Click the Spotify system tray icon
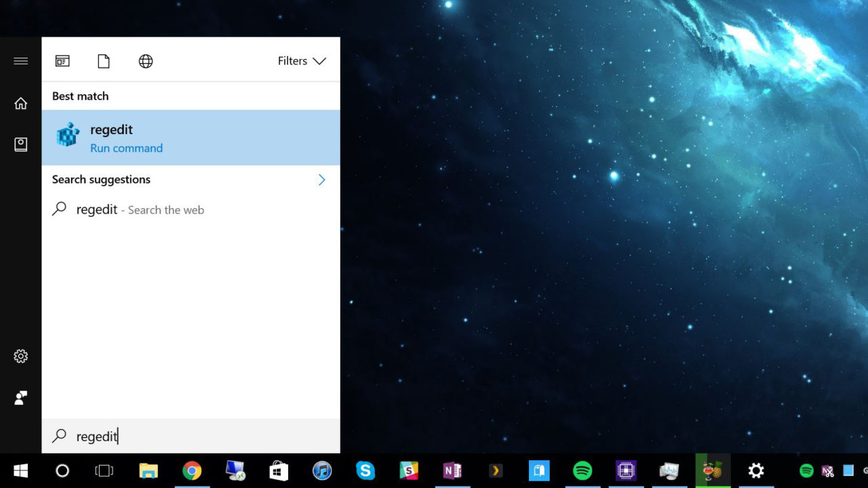 pyautogui.click(x=806, y=470)
